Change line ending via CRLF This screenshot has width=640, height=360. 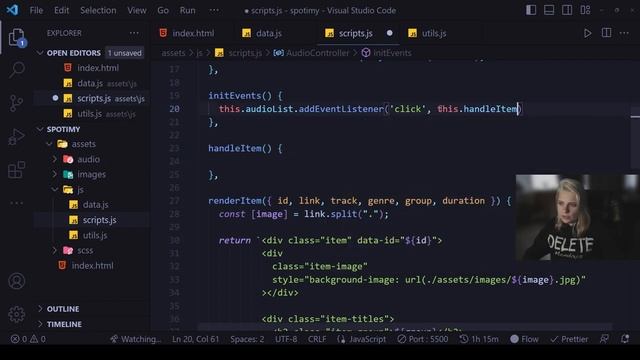(317, 339)
